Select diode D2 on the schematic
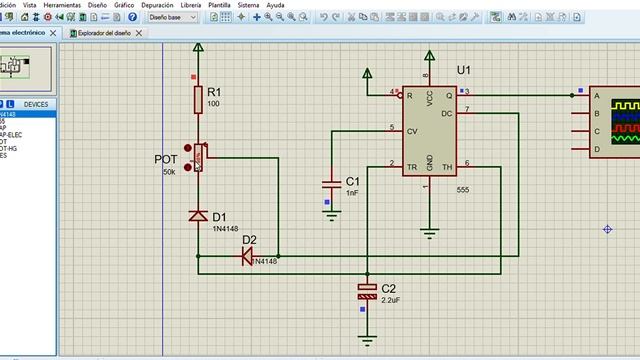The height and width of the screenshot is (360, 640). pyautogui.click(x=247, y=256)
